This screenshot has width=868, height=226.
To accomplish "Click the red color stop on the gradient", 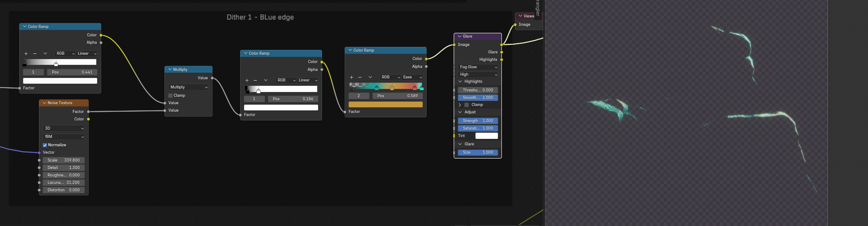I will click(415, 88).
